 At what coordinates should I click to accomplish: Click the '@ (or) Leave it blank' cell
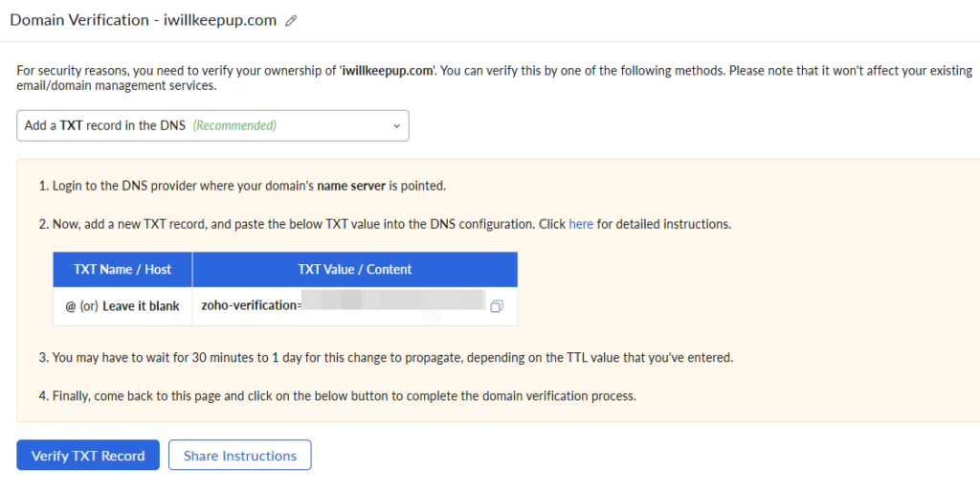(x=122, y=306)
